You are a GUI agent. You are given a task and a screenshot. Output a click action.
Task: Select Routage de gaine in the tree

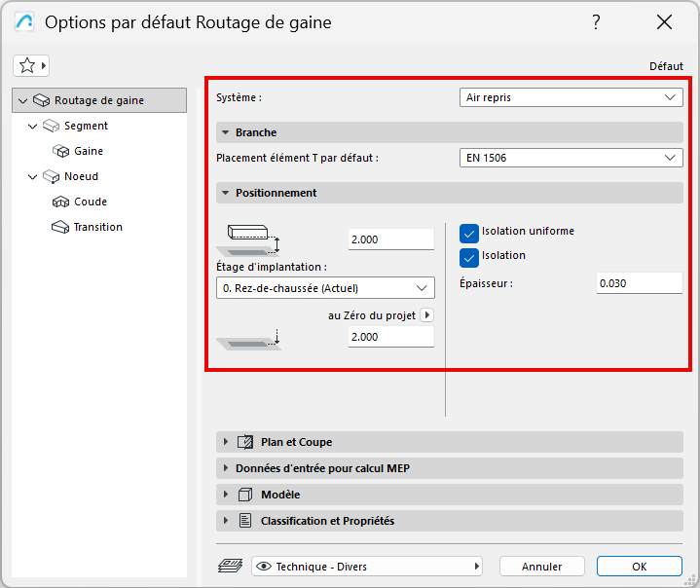[x=98, y=100]
